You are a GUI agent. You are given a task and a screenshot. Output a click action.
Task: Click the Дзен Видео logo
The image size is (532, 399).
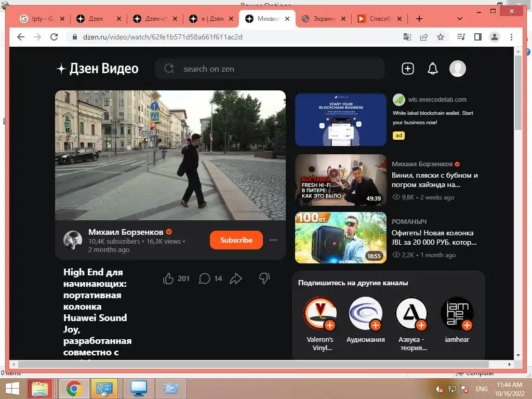click(97, 69)
